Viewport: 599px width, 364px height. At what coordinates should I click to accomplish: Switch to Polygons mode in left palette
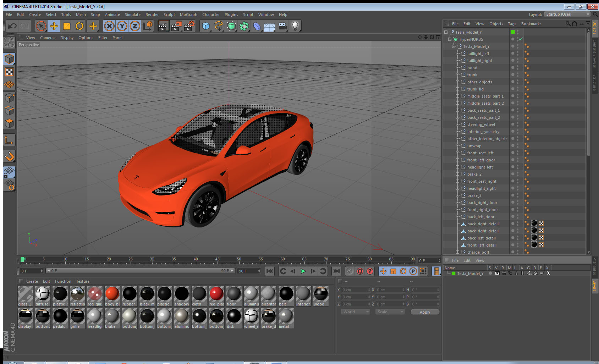click(9, 123)
